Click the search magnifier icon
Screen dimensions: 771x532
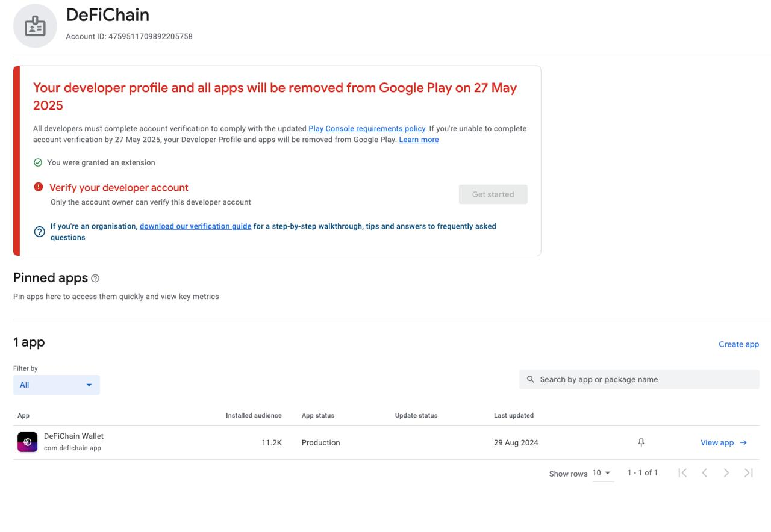(x=531, y=379)
